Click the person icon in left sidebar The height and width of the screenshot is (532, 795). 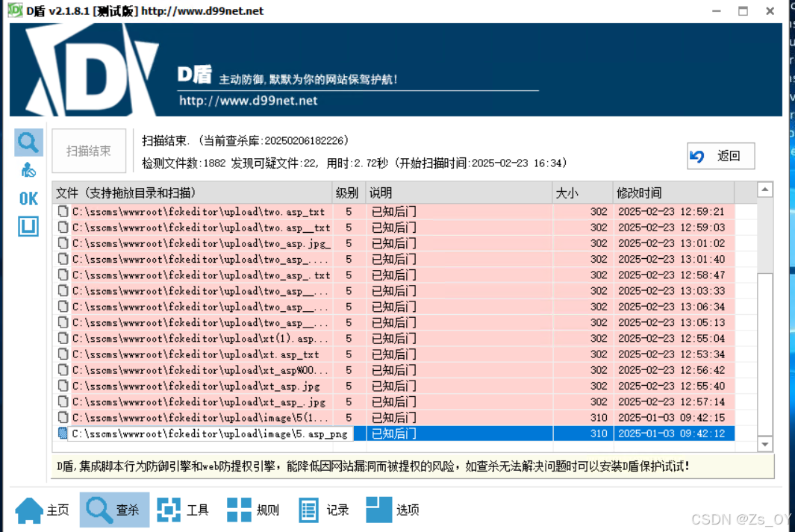point(28,171)
